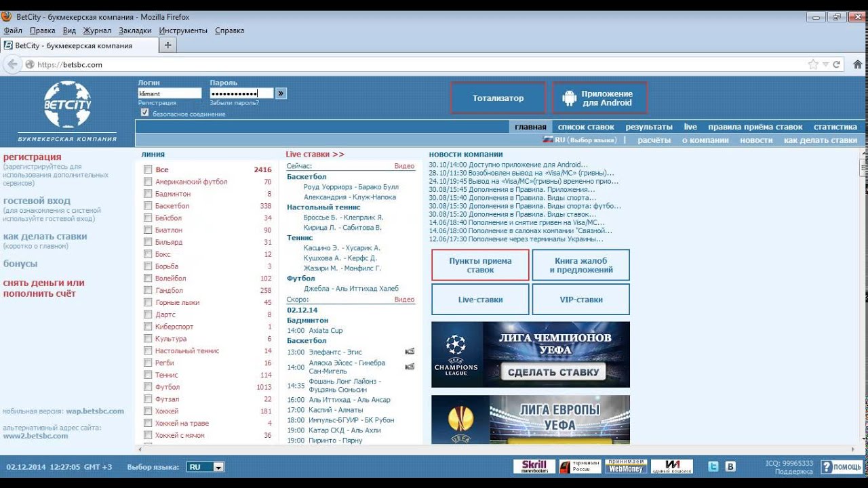Click the Тотализатор button
The height and width of the screenshot is (488, 868).
click(x=498, y=98)
